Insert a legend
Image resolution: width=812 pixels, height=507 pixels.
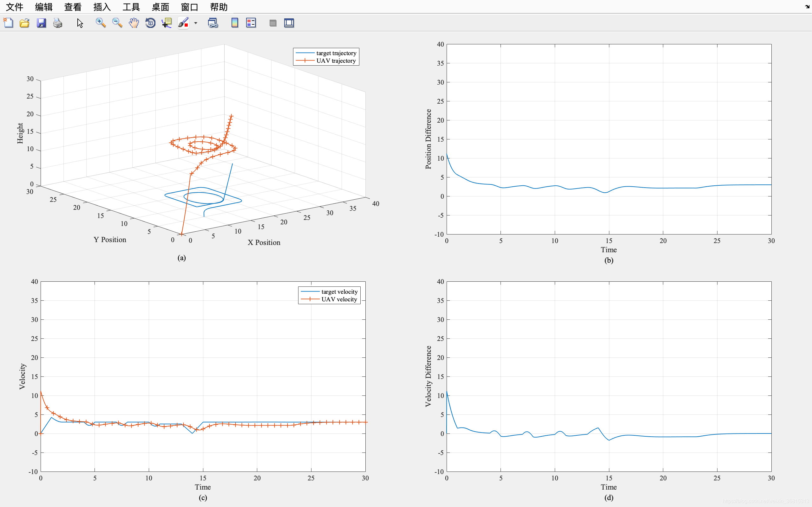[x=251, y=23]
